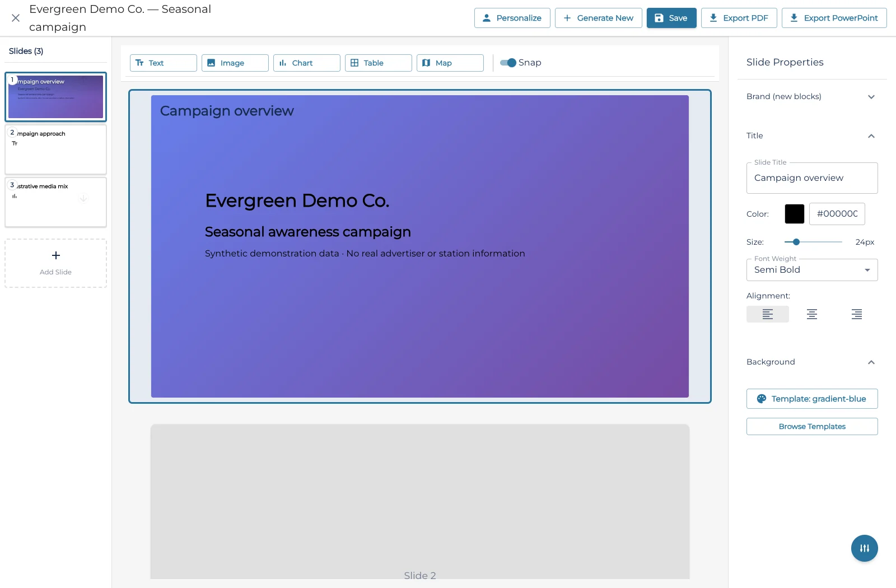Expand Brand (new blocks) section

[x=812, y=96]
